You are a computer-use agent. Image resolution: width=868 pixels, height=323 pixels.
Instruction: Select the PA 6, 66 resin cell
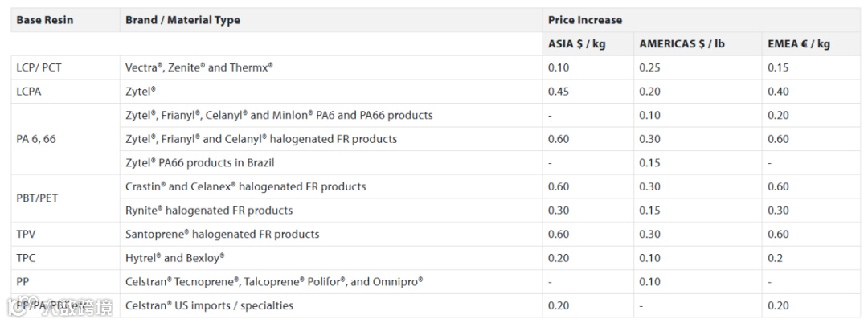36,139
